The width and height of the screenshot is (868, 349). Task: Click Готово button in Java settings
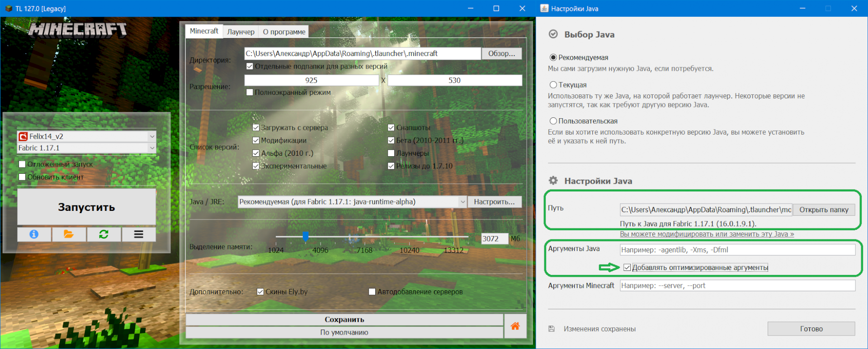(x=811, y=329)
